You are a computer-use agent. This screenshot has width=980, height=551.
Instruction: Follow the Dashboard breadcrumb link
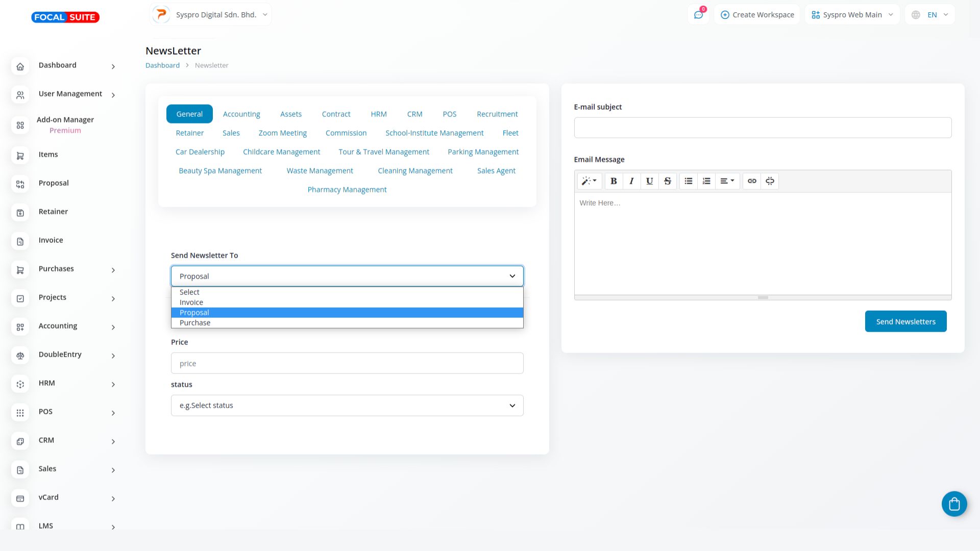point(162,65)
